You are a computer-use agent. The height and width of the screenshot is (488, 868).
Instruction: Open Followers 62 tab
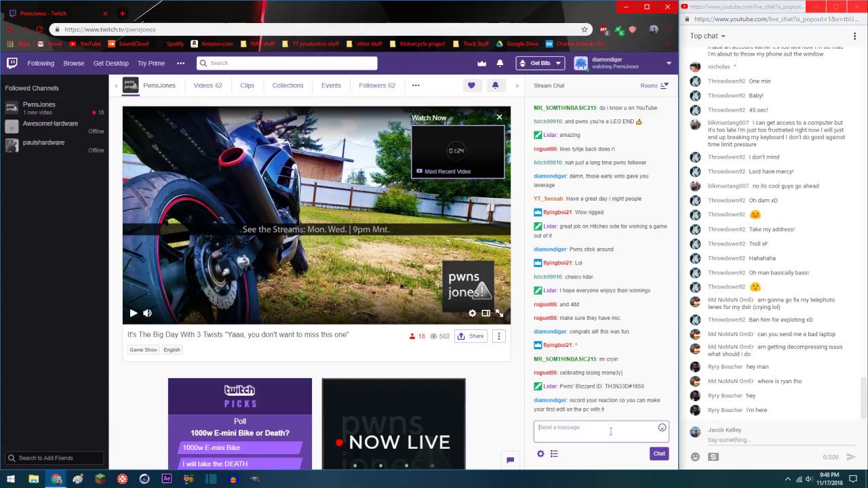(377, 85)
